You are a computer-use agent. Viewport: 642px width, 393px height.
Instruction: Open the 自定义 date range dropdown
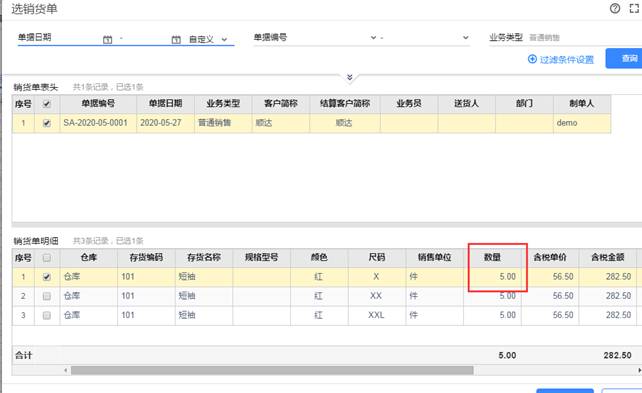[208, 39]
